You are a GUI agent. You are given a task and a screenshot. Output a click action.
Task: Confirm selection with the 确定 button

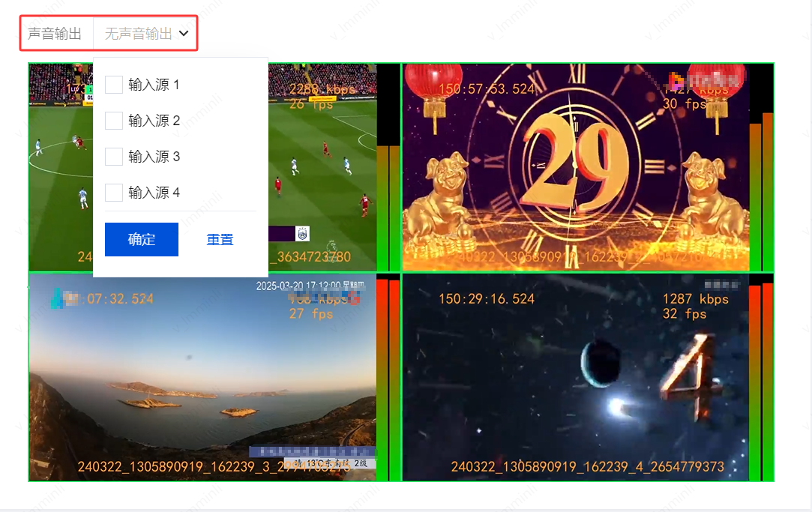coord(142,239)
